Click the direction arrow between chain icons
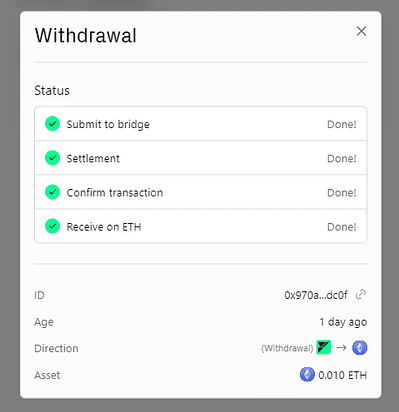 [341, 348]
